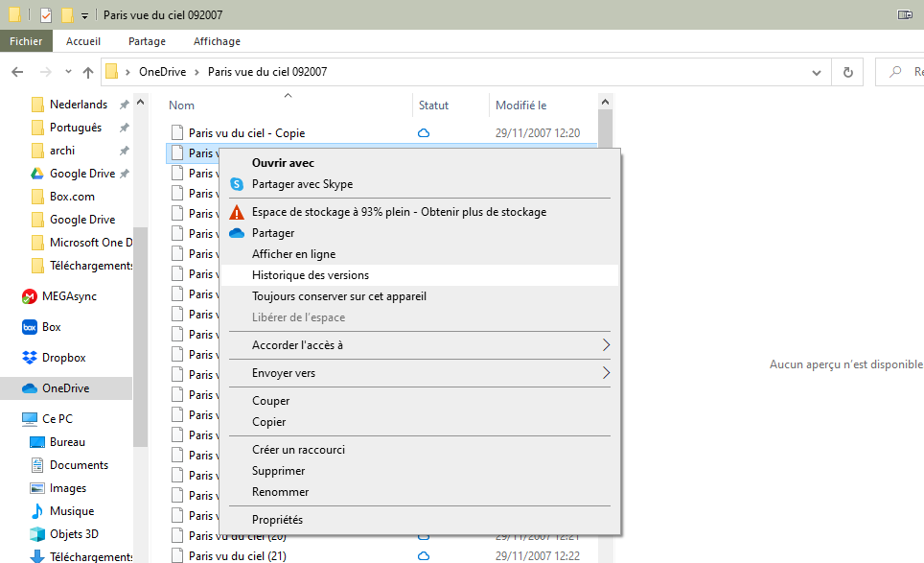
Task: Go forward with the right arrow
Action: [45, 72]
